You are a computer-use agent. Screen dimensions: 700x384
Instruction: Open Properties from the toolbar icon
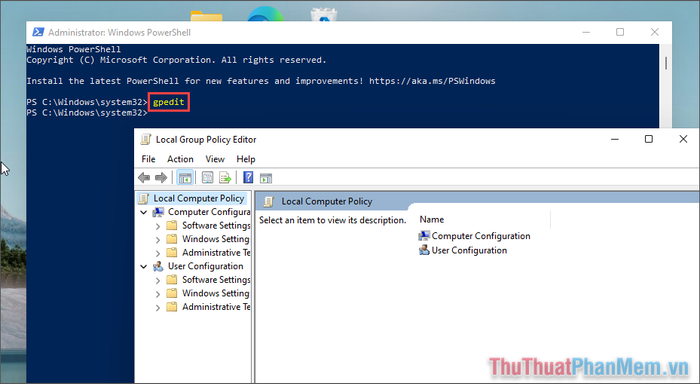click(207, 178)
